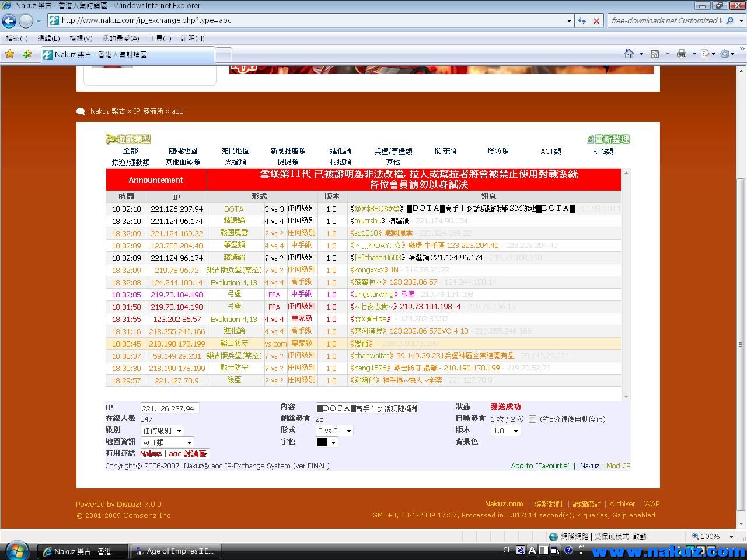Open the 檔案(F) File menu
Screen dimensions: 747x560
click(17, 38)
